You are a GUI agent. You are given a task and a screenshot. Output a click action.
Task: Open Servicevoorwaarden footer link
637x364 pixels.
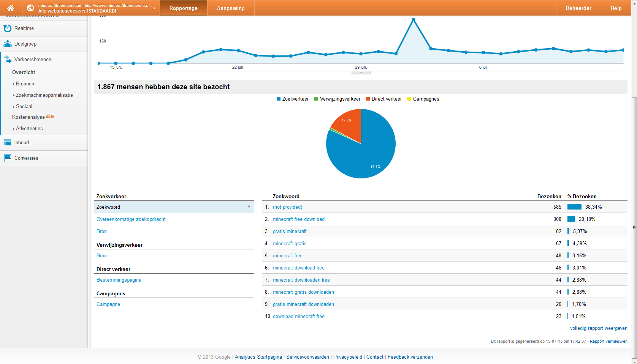click(x=307, y=357)
